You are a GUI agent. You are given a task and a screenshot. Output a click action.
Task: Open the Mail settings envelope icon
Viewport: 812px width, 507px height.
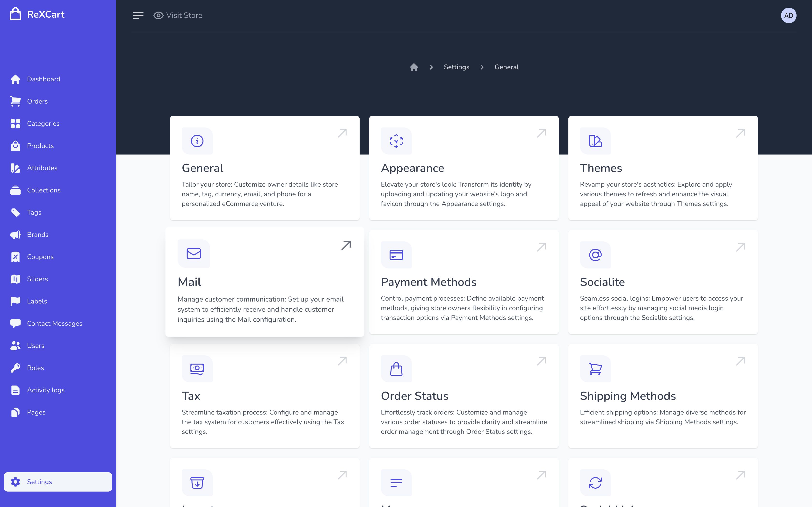pyautogui.click(x=194, y=253)
